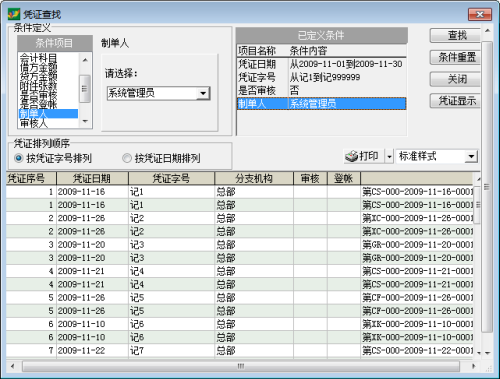Viewport: 500px width, 379px height.
Task: Click the 2009-11-22 date cell
Action: click(92, 351)
